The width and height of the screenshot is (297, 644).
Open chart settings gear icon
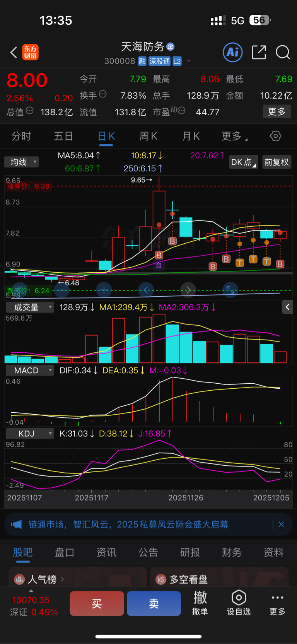pyautogui.click(x=275, y=136)
